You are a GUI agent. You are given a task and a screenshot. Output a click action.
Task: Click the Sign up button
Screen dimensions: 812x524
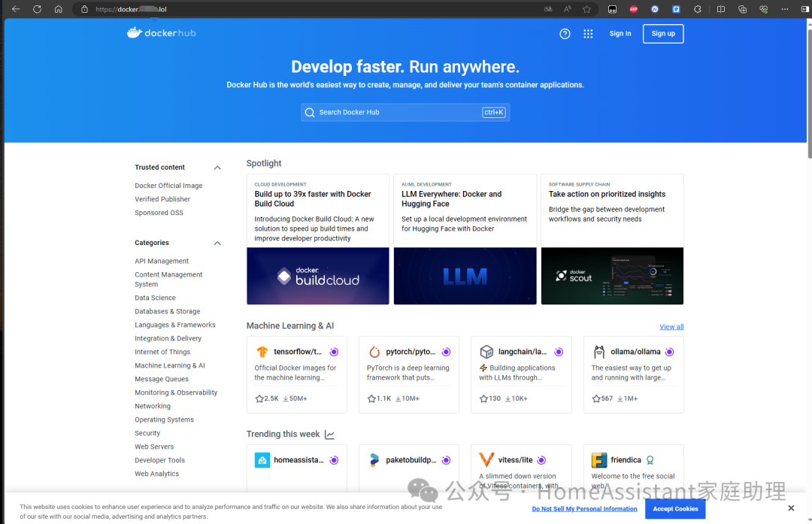point(663,34)
